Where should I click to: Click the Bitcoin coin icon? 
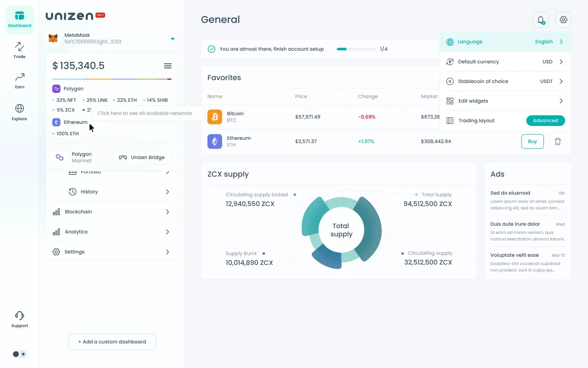tap(215, 117)
